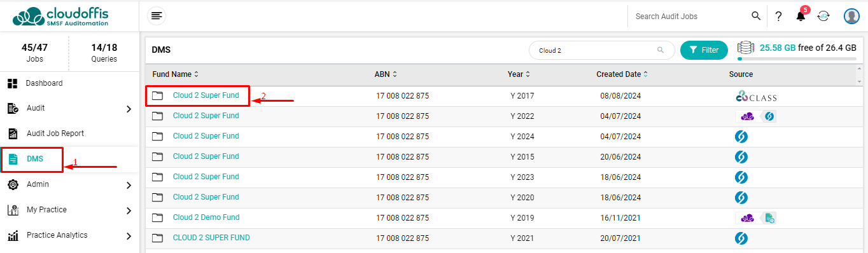868x253 pixels.
Task: Expand the My Practice submenu chevron
Action: [129, 211]
